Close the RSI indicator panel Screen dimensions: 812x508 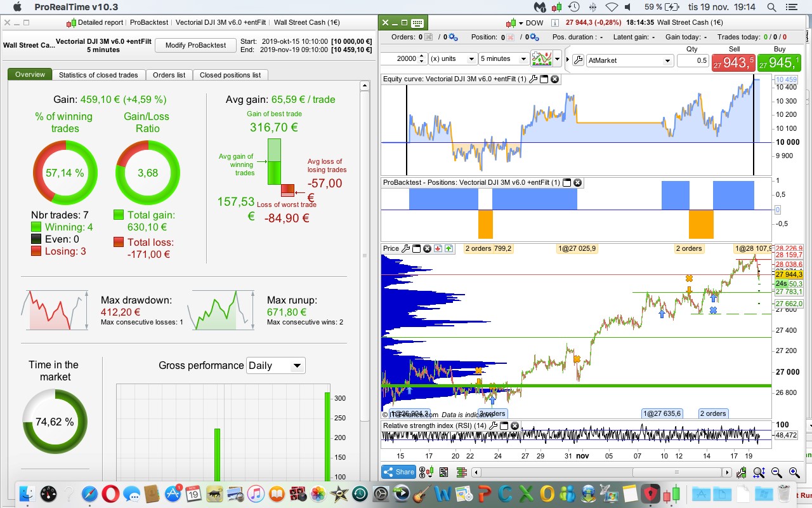coord(514,425)
